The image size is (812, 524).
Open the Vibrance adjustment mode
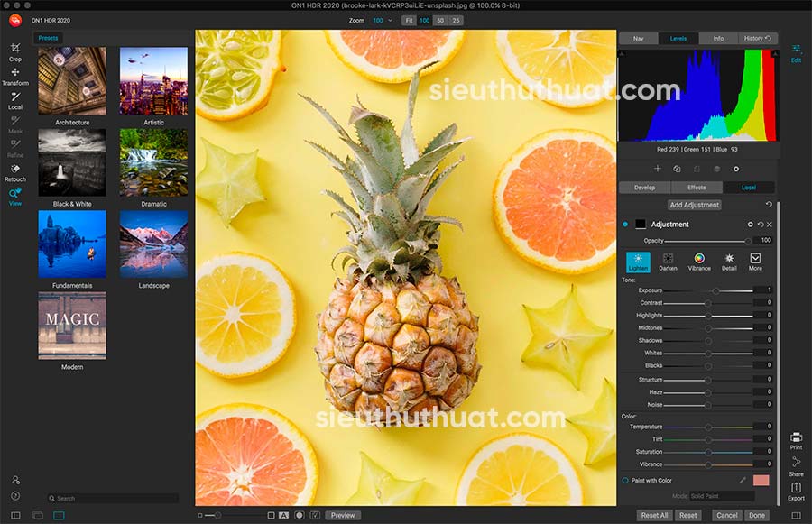(699, 262)
